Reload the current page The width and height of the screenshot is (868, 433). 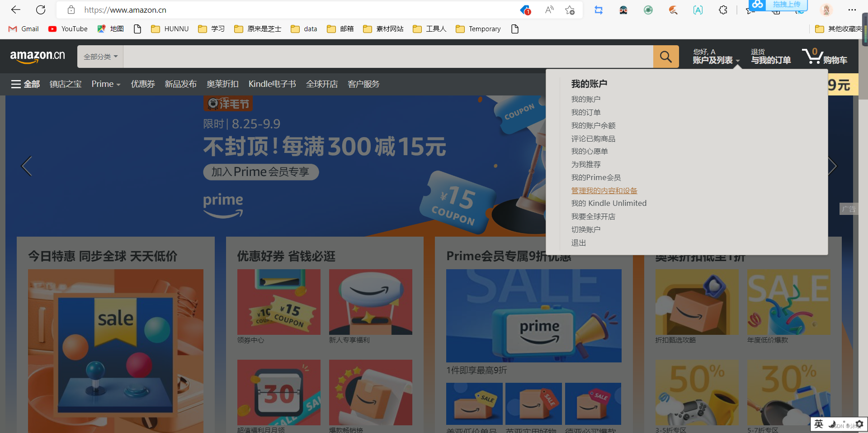[x=41, y=10]
